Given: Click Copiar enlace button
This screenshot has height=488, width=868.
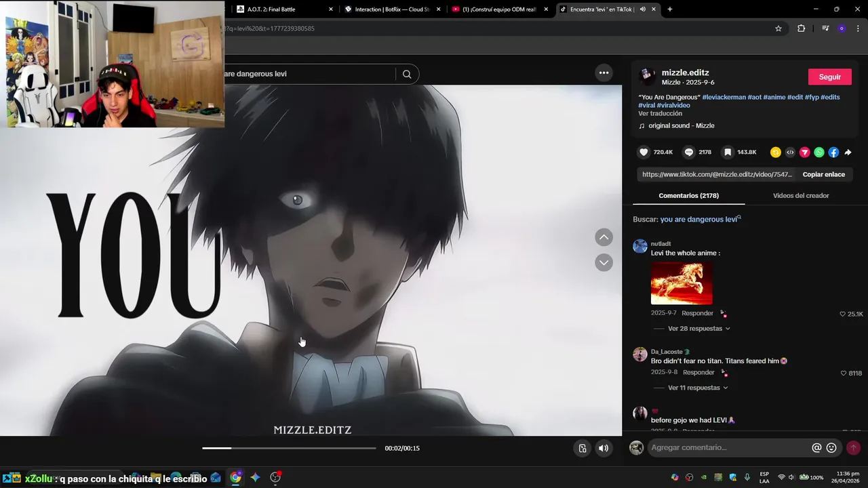Looking at the screenshot, I should pyautogui.click(x=824, y=174).
